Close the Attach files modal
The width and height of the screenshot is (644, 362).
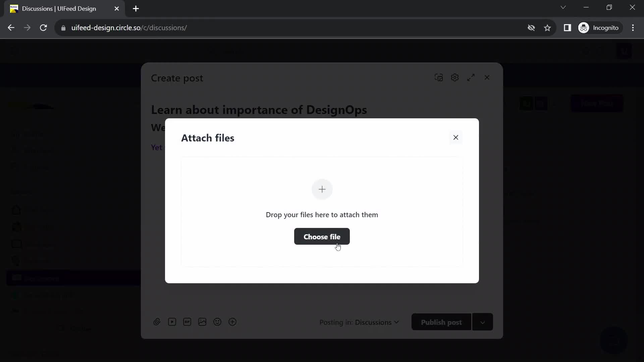click(x=455, y=137)
